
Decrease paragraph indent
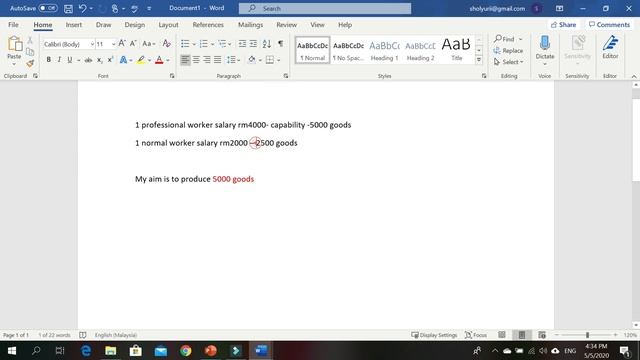tap(242, 43)
